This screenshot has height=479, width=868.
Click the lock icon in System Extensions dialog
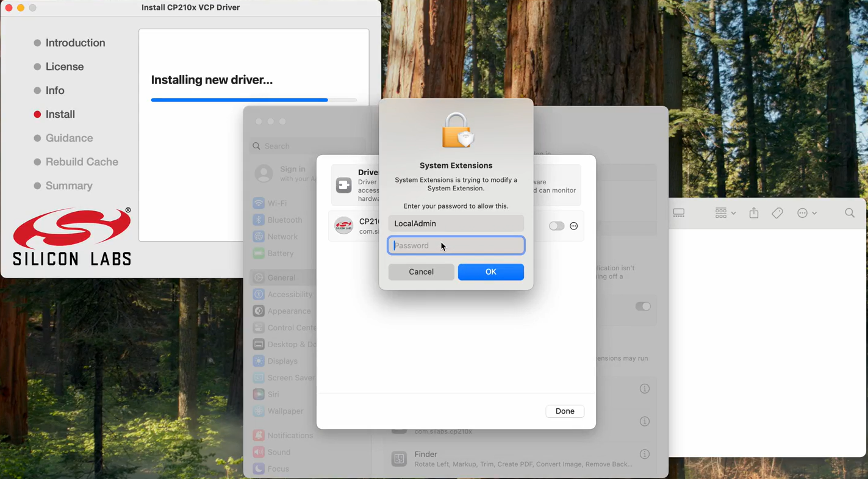[457, 131]
